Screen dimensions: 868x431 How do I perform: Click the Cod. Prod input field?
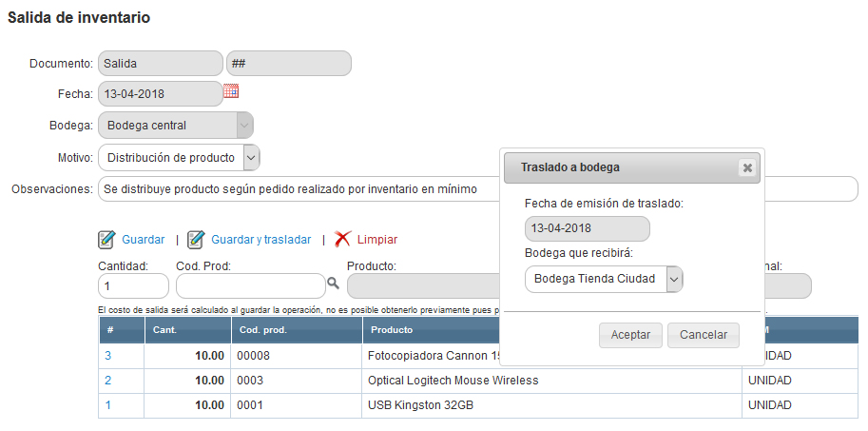pos(250,286)
